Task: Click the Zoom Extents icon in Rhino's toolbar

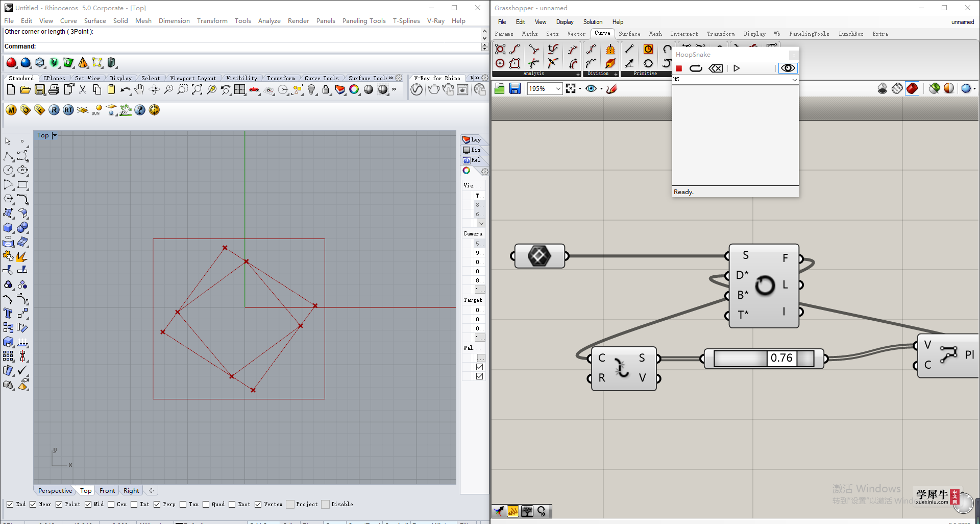Action: tap(197, 90)
